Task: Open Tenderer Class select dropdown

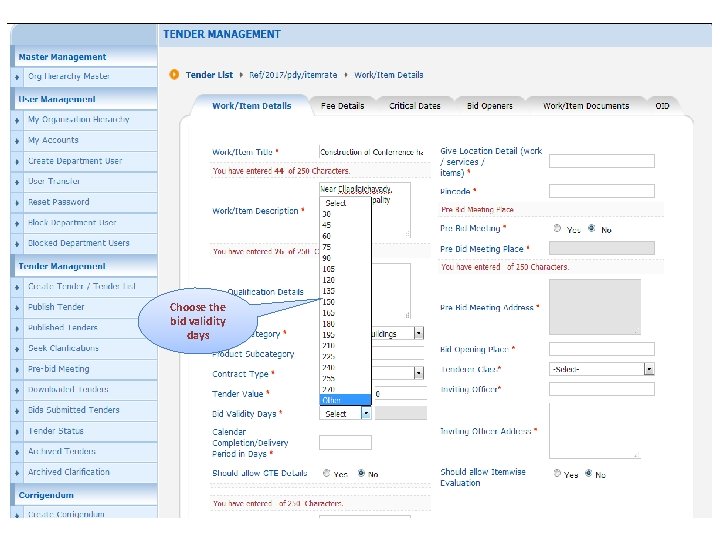Action: tap(602, 369)
